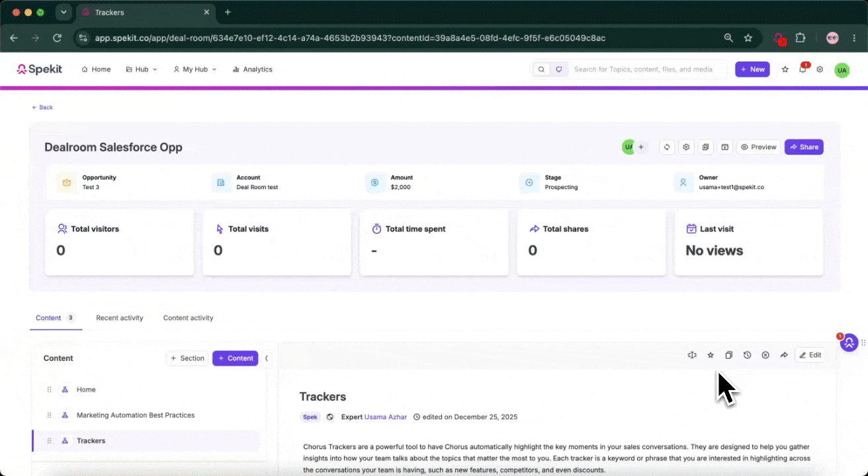Open the notifications bell
Viewport: 868px width, 476px height.
[x=803, y=69]
